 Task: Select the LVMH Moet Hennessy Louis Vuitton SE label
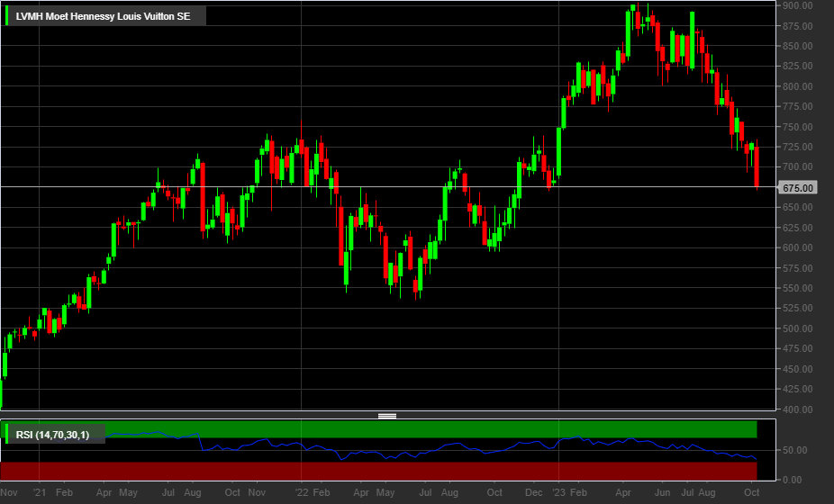[x=103, y=16]
